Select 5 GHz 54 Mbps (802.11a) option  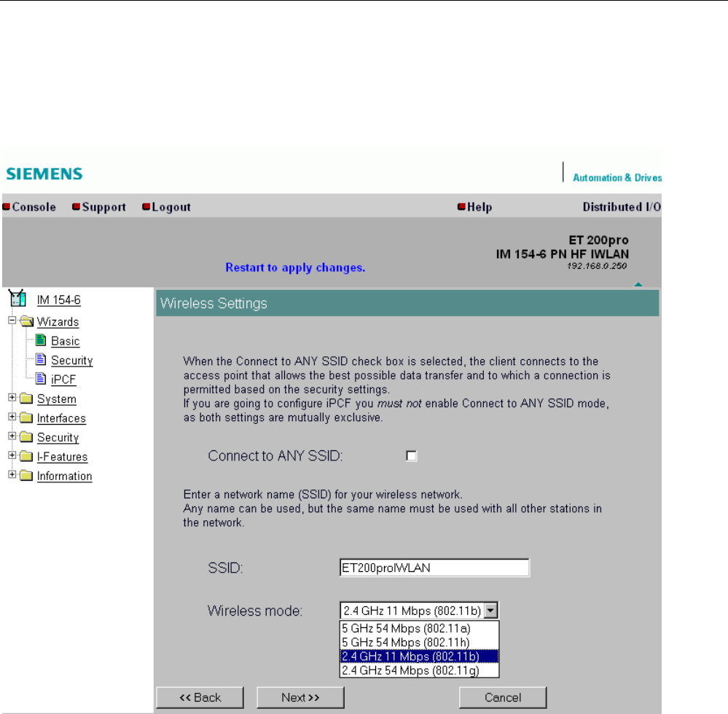tap(419, 628)
